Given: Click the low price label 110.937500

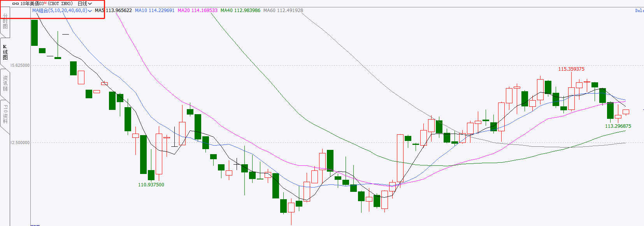Looking at the screenshot, I should (151, 185).
